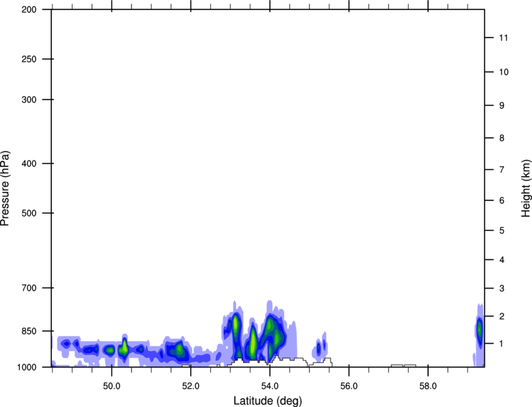This screenshot has width=532, height=407.
Task: Click the 54.0 latitude tick label
Action: pos(270,386)
